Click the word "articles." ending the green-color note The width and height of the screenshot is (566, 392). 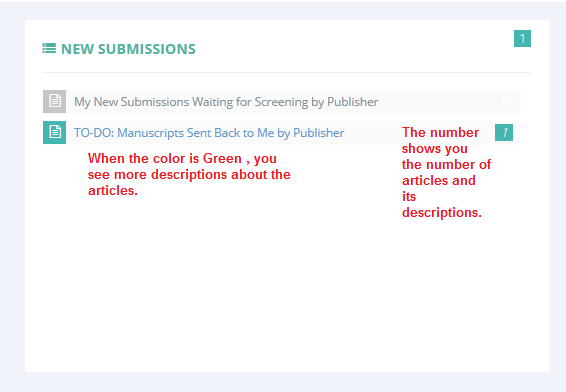click(113, 190)
